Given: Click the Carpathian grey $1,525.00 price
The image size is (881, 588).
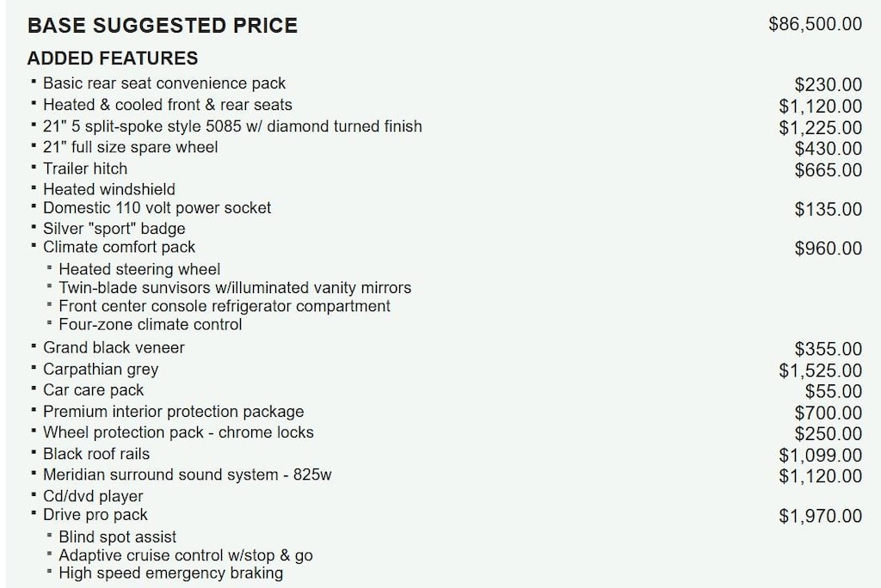Looking at the screenshot, I should 820,371.
